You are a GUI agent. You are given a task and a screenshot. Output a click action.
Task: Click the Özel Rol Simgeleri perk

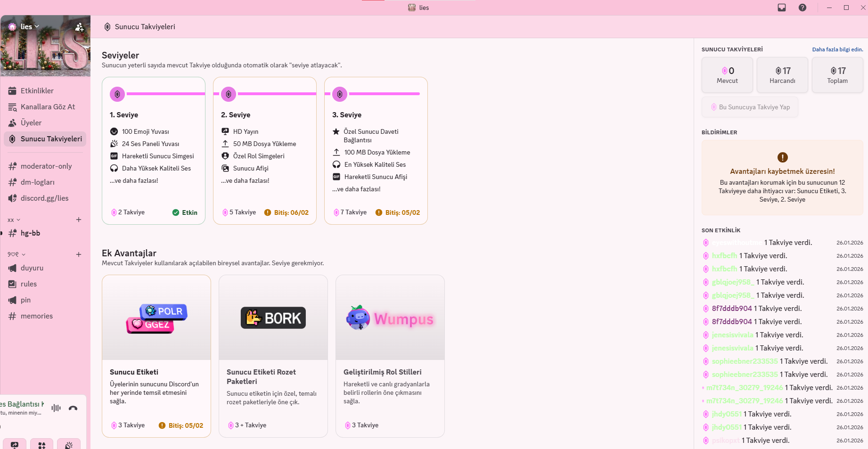click(253, 156)
